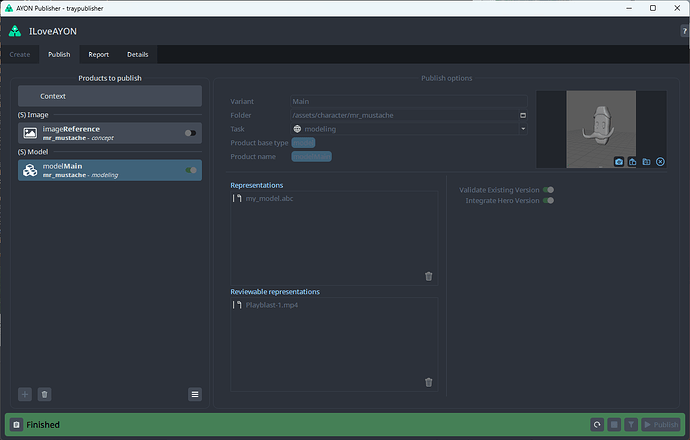Click file icon beside my_model.abc
690x440 pixels.
237,198
